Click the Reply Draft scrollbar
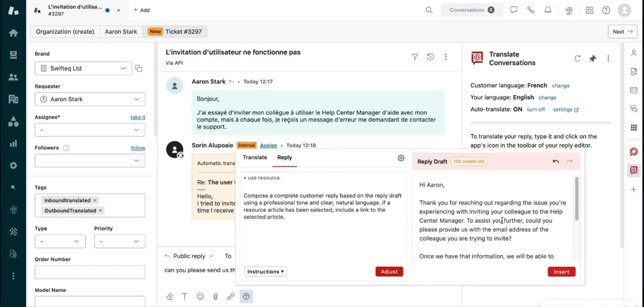 (x=576, y=199)
